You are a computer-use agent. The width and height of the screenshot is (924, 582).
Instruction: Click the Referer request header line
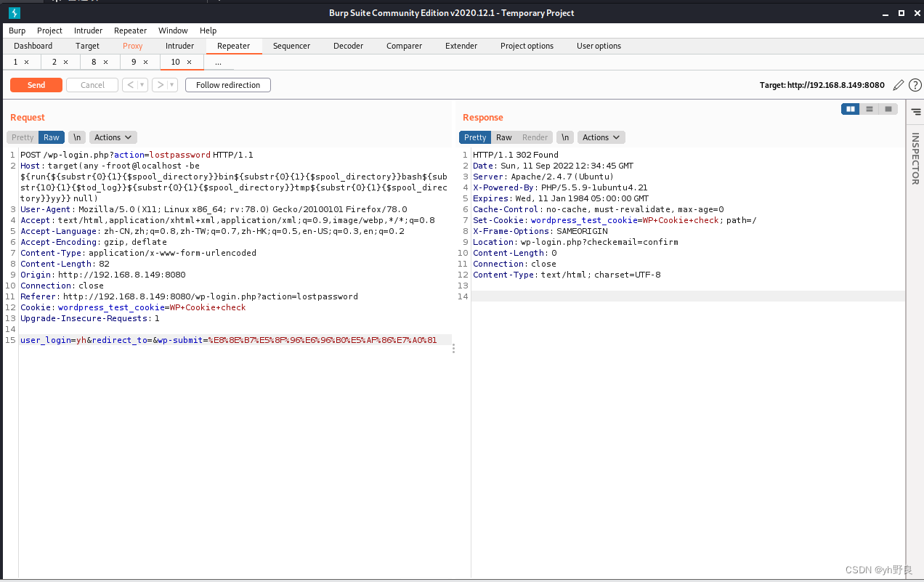[x=189, y=296]
